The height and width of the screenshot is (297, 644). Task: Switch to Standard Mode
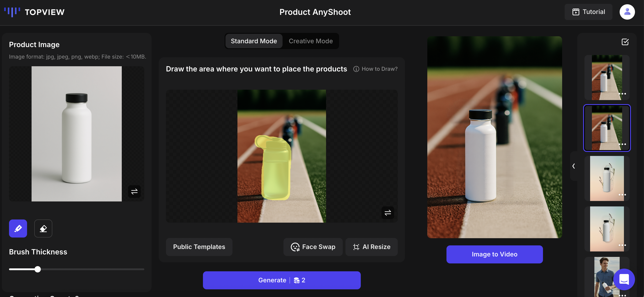pyautogui.click(x=253, y=41)
